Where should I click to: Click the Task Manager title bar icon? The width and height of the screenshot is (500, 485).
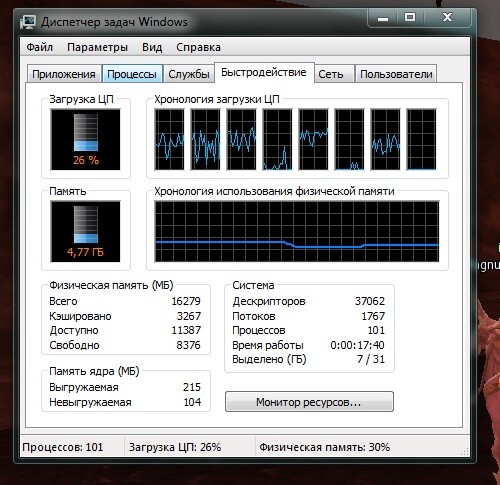28,22
